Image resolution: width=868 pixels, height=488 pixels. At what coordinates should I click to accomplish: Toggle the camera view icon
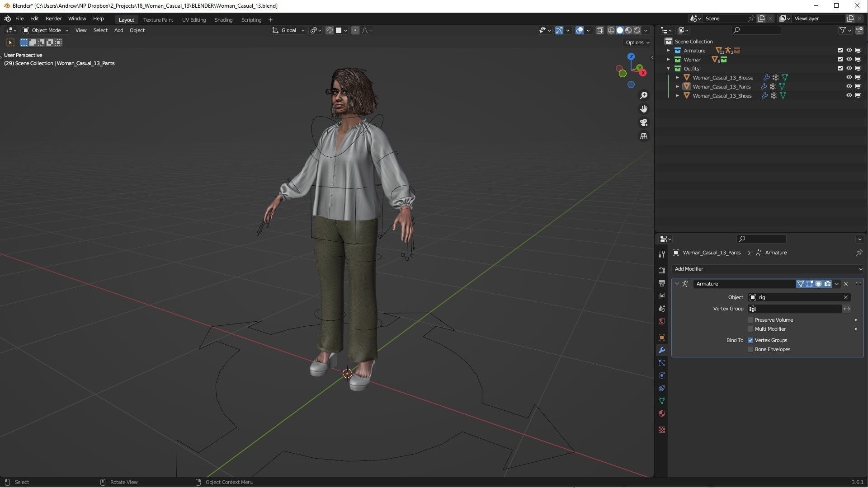pyautogui.click(x=643, y=122)
